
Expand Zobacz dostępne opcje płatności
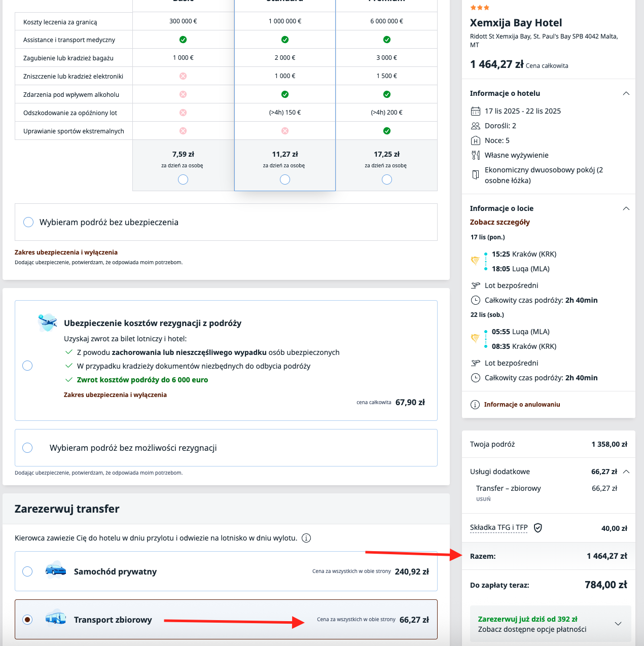click(618, 624)
